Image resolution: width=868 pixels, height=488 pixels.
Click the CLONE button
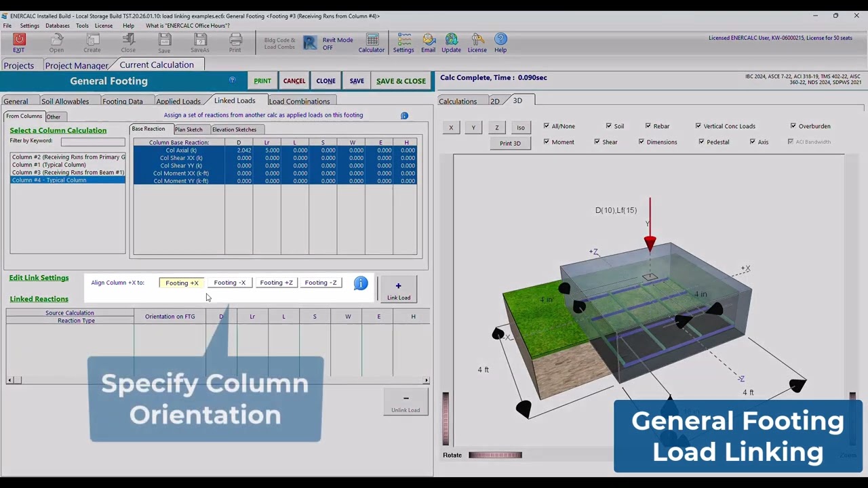pos(326,81)
